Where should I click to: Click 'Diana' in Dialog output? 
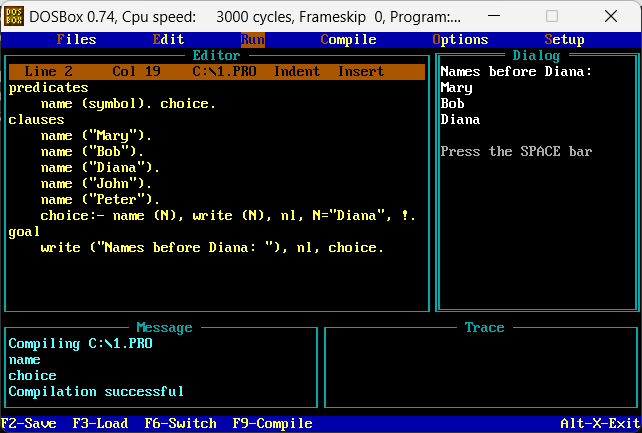460,120
